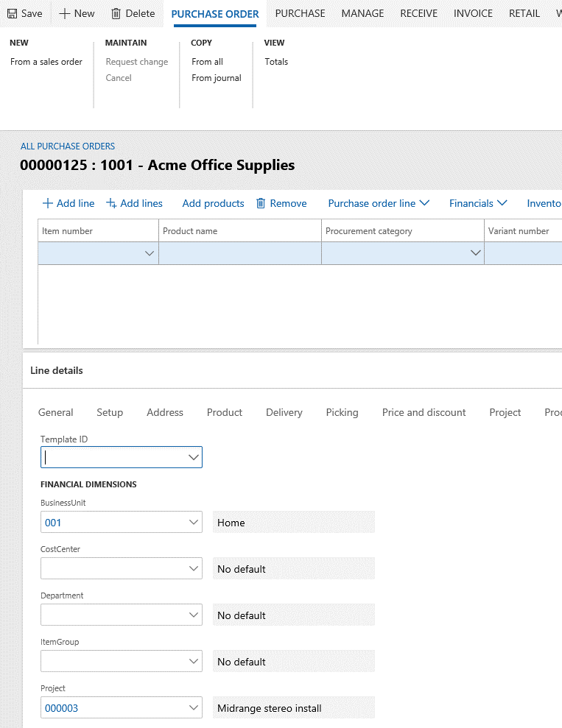Screen dimensions: 562x728
Task: Click the Delete trash icon
Action: click(x=116, y=14)
